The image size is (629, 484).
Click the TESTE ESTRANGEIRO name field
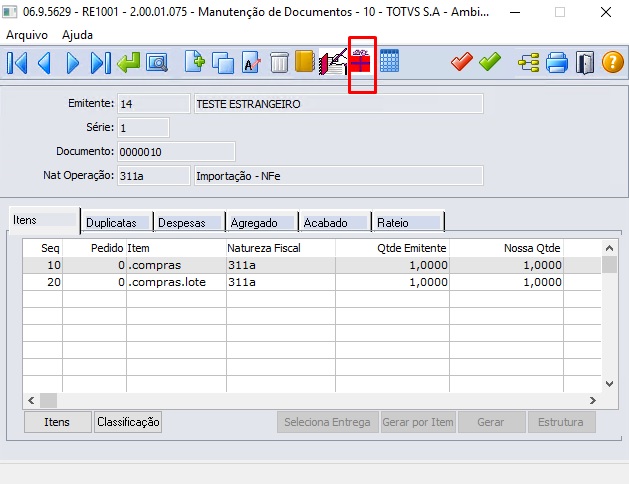(x=339, y=104)
